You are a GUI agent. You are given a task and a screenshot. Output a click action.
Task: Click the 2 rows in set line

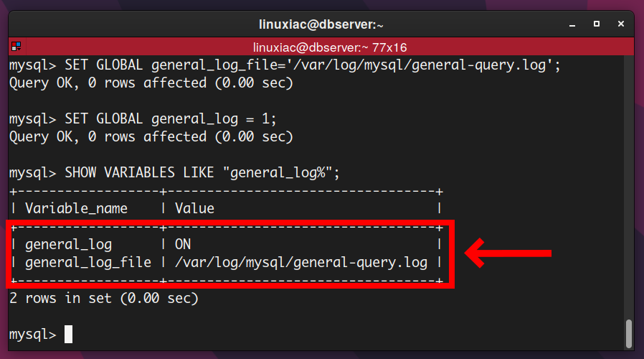pyautogui.click(x=104, y=298)
